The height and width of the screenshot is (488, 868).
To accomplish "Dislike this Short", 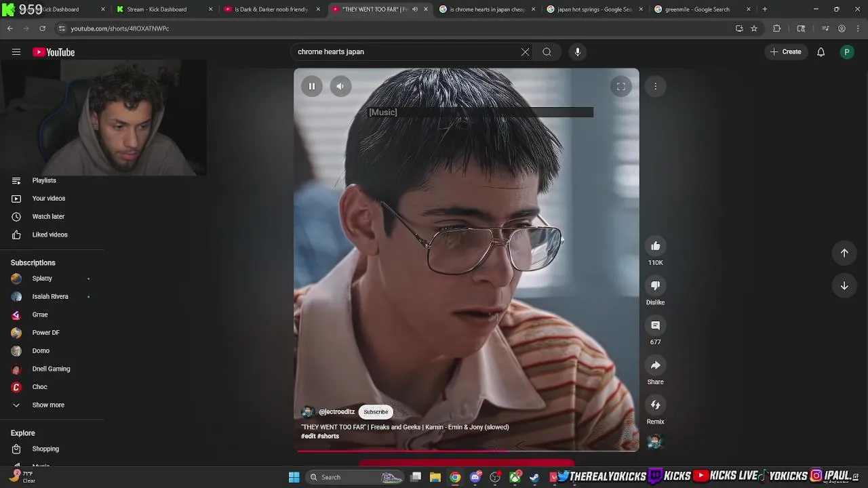I will (x=656, y=285).
